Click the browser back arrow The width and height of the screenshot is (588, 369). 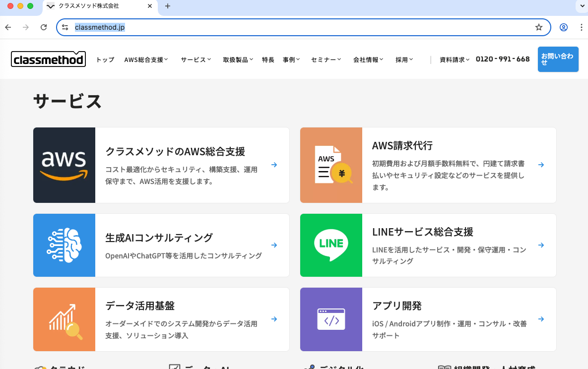8,27
